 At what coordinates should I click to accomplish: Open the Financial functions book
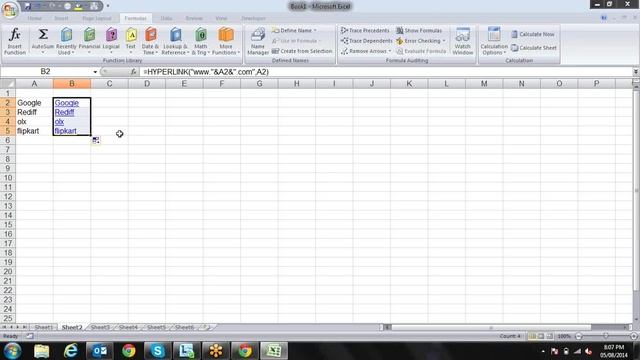(x=89, y=41)
